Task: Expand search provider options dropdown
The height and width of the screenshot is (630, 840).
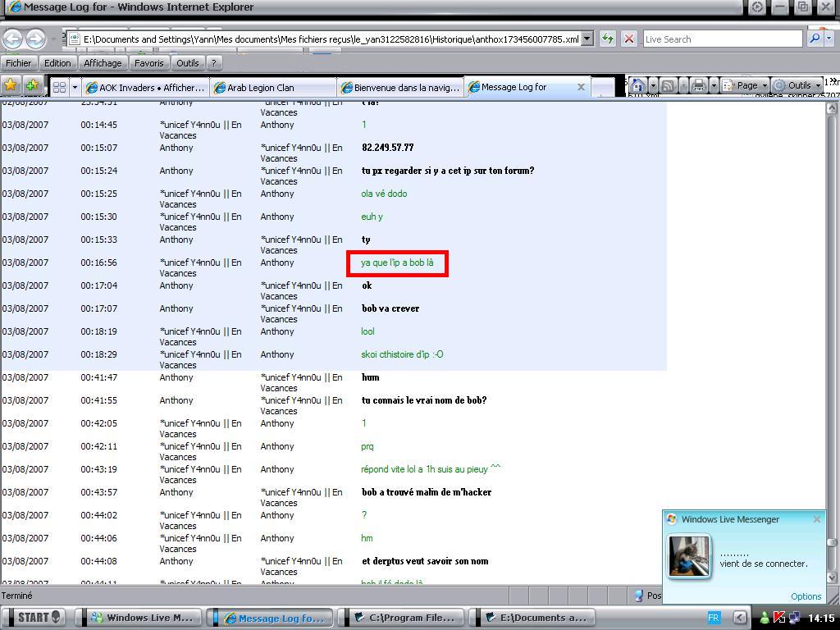Action: click(829, 39)
